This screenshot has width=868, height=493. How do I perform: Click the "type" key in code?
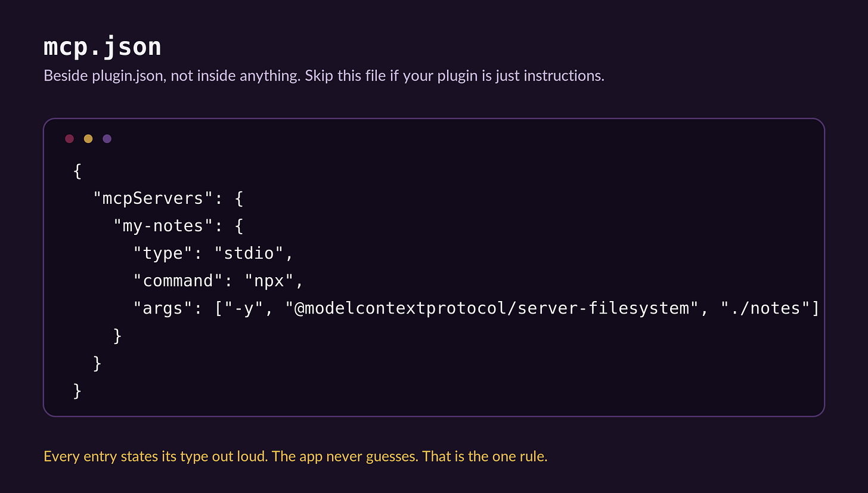point(163,253)
